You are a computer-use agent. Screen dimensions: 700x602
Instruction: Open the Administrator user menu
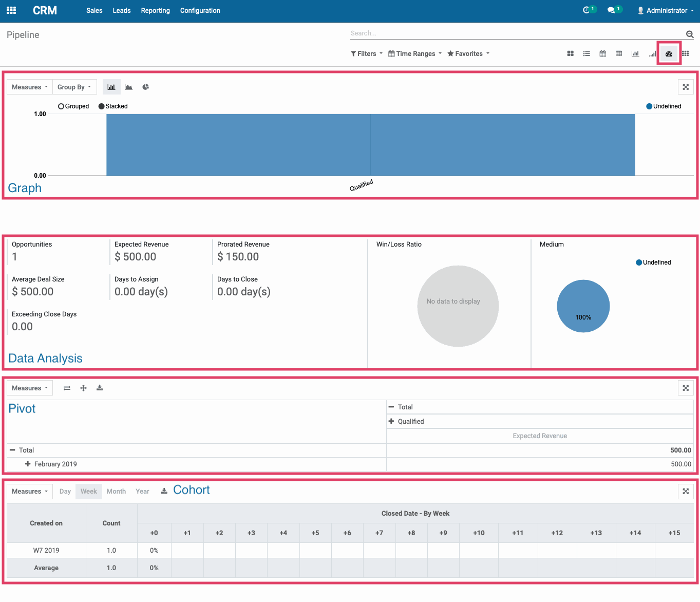[666, 10]
